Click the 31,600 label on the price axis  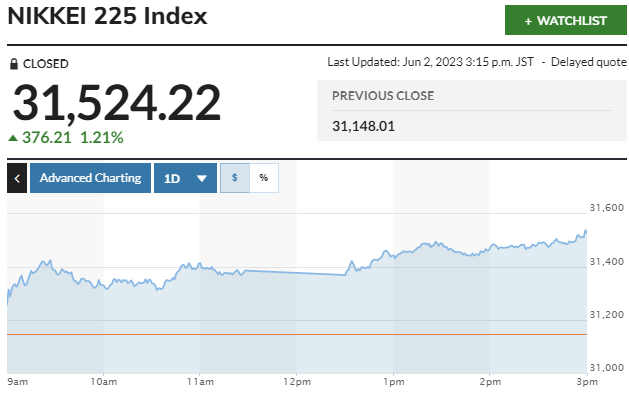click(x=608, y=208)
